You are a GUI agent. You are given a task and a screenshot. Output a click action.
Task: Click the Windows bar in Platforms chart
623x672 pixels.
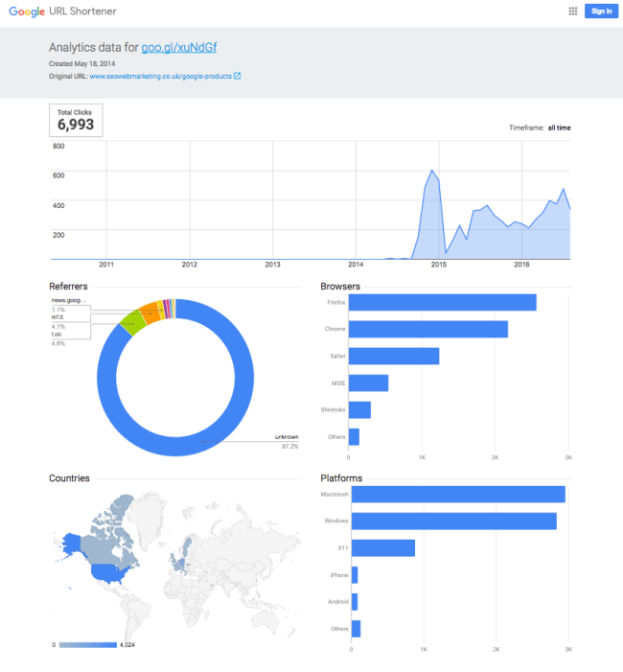click(453, 521)
